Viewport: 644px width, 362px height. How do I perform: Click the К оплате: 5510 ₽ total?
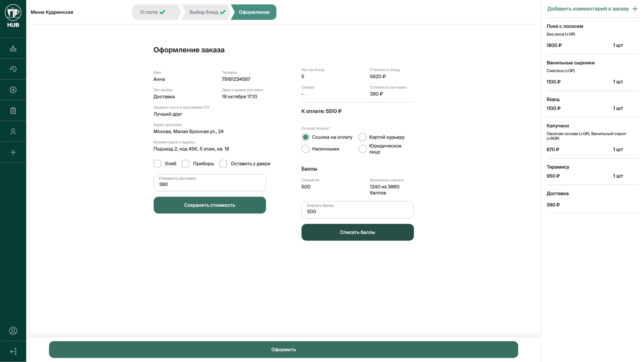coord(321,111)
